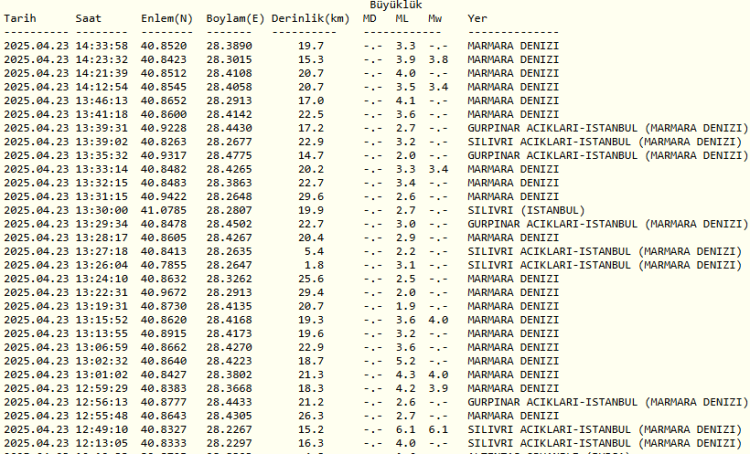This screenshot has height=454, width=750.
Task: Click the Saat column header
Action: coord(88,19)
